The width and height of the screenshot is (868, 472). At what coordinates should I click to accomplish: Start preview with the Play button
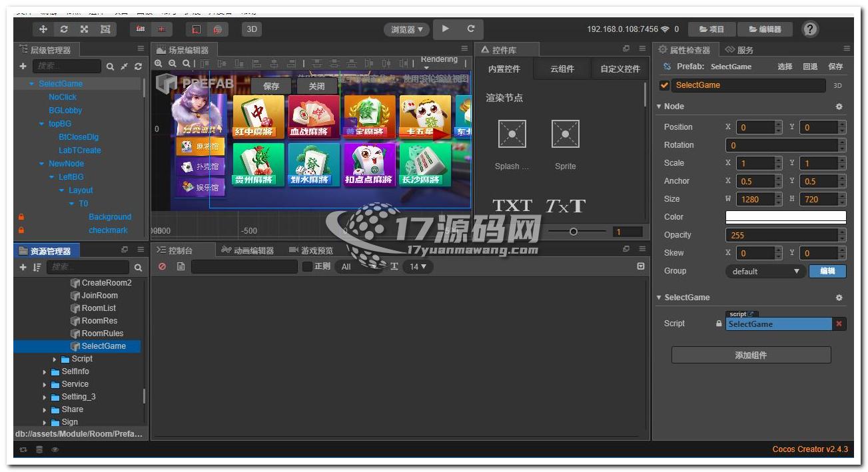click(x=446, y=29)
